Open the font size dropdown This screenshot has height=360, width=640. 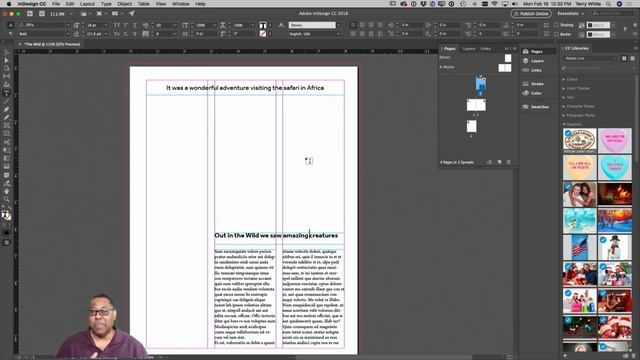106,25
